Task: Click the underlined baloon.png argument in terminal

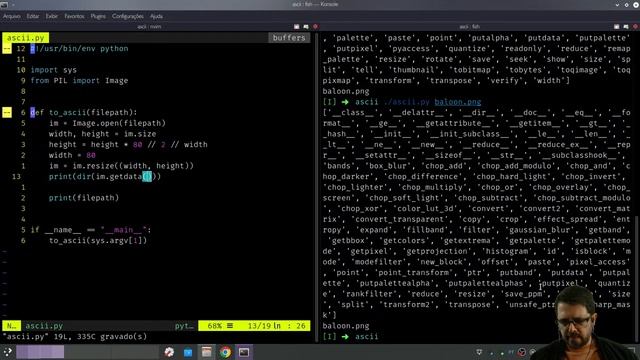Action: click(458, 102)
